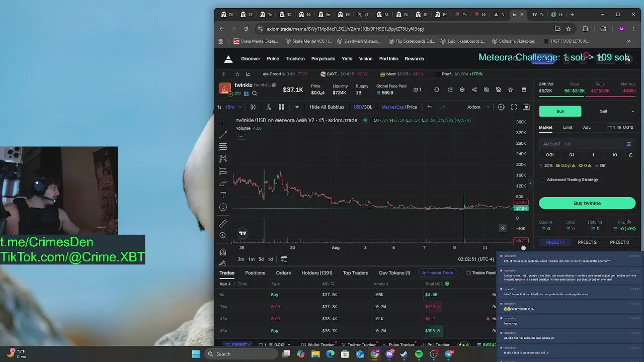
Task: Open the indicators fx menu
Action: click(269, 107)
